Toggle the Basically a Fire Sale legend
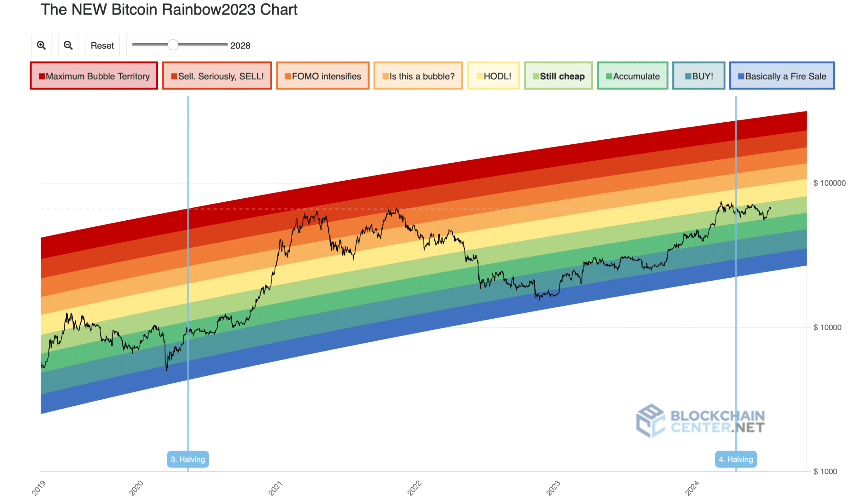The height and width of the screenshot is (504, 868). click(x=782, y=76)
